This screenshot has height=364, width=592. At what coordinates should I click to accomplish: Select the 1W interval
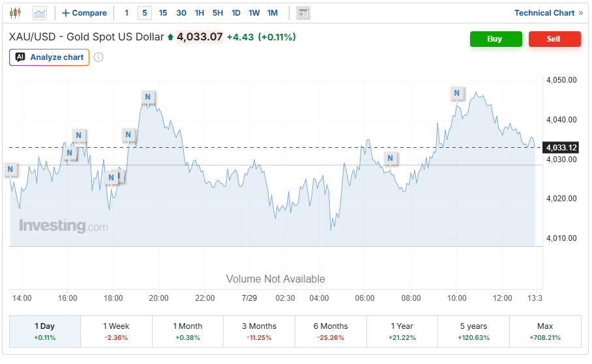pos(254,13)
